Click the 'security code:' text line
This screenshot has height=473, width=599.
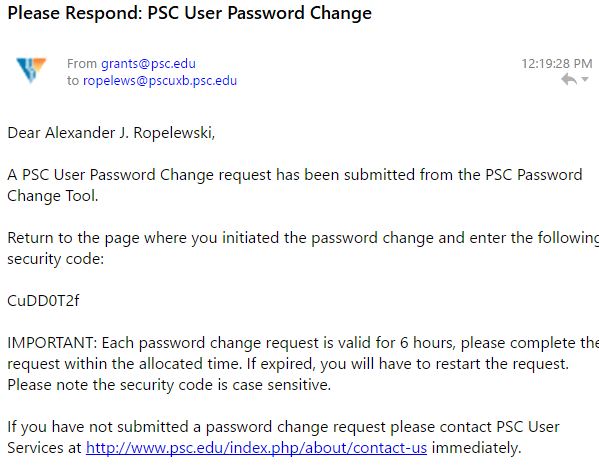[55, 259]
